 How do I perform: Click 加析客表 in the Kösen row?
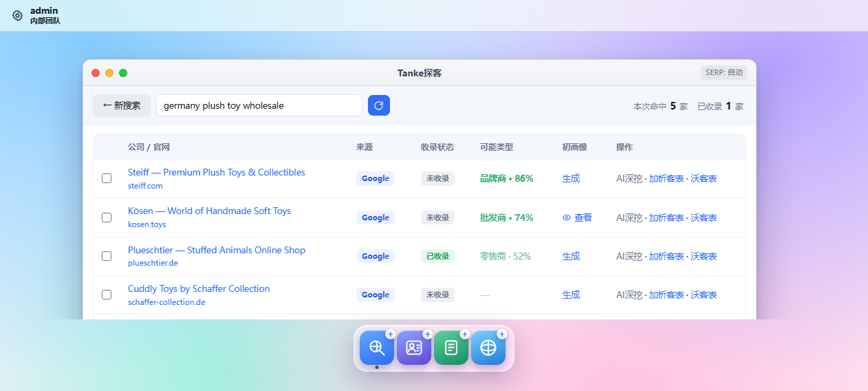click(666, 218)
